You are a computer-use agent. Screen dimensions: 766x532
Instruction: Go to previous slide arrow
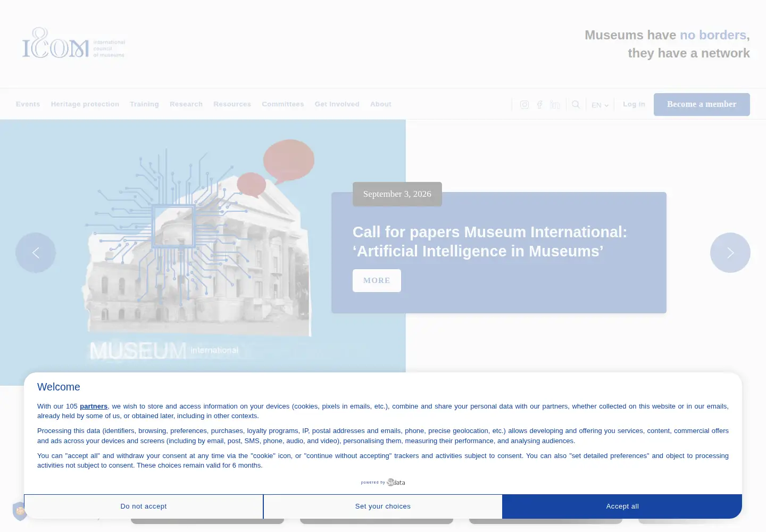(x=36, y=253)
